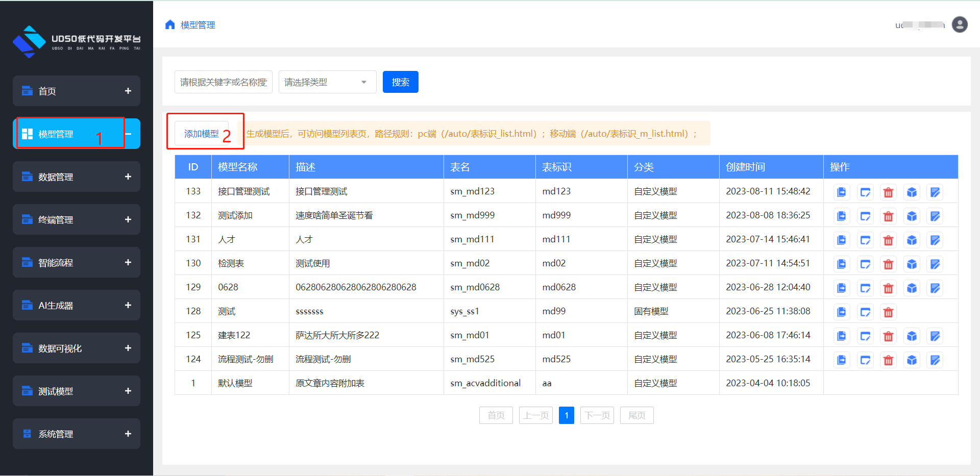The height and width of the screenshot is (476, 980).
Task: Click the home icon in the breadcrumb
Action: [x=170, y=25]
